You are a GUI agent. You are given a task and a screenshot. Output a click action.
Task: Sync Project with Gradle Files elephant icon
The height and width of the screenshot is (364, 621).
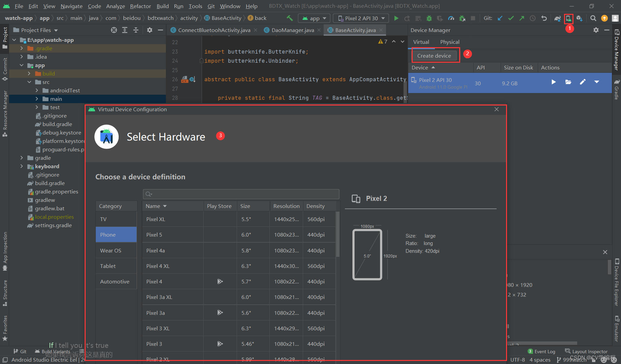tap(558, 18)
